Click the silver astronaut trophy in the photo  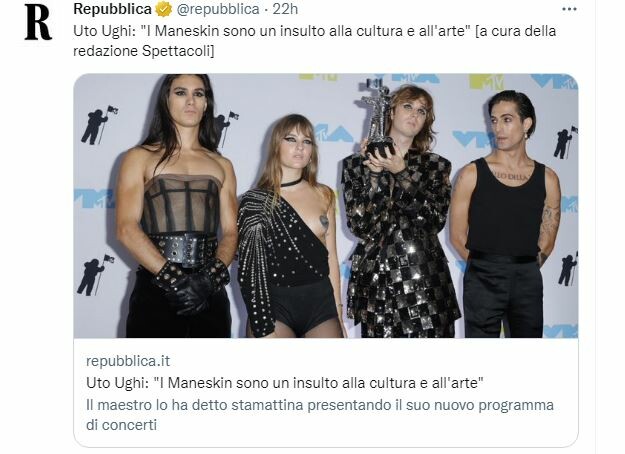click(x=378, y=118)
